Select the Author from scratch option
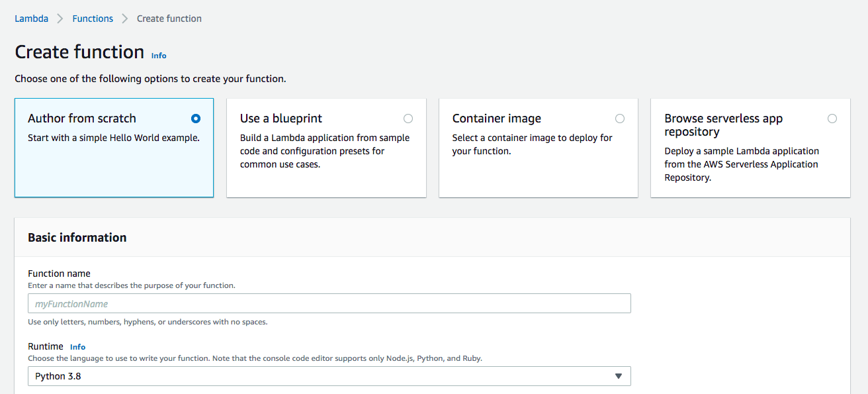This screenshot has height=394, width=868. [x=196, y=119]
